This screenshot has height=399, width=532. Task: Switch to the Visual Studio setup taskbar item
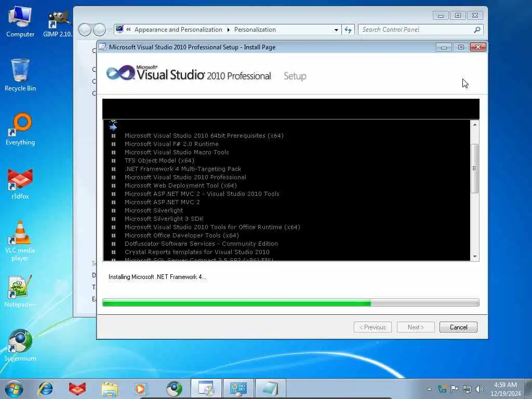click(x=206, y=389)
